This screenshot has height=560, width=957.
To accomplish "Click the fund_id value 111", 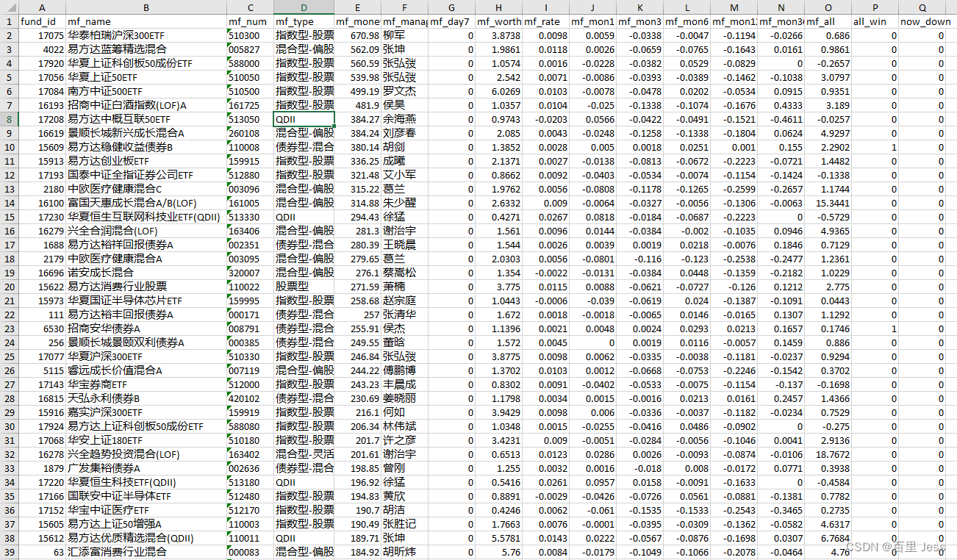I will (x=42, y=315).
